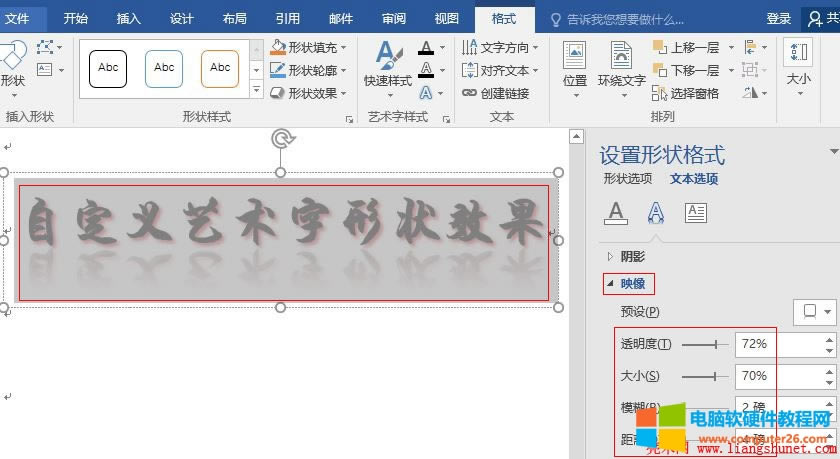Open the rotate objects dropdown icon
The height and width of the screenshot is (459, 840).
755,93
